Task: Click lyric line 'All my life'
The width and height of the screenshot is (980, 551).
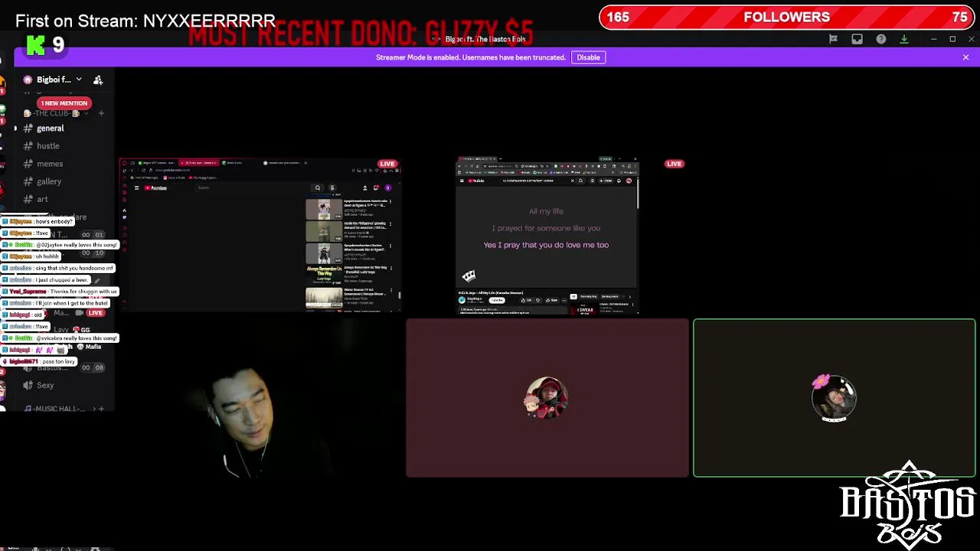Action: click(x=546, y=211)
